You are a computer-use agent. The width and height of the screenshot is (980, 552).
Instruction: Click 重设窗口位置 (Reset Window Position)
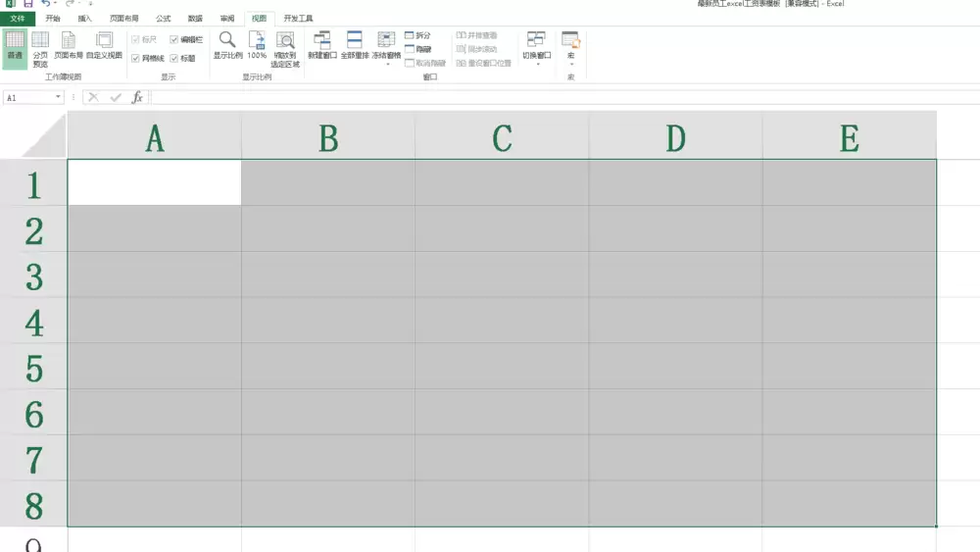pos(484,63)
